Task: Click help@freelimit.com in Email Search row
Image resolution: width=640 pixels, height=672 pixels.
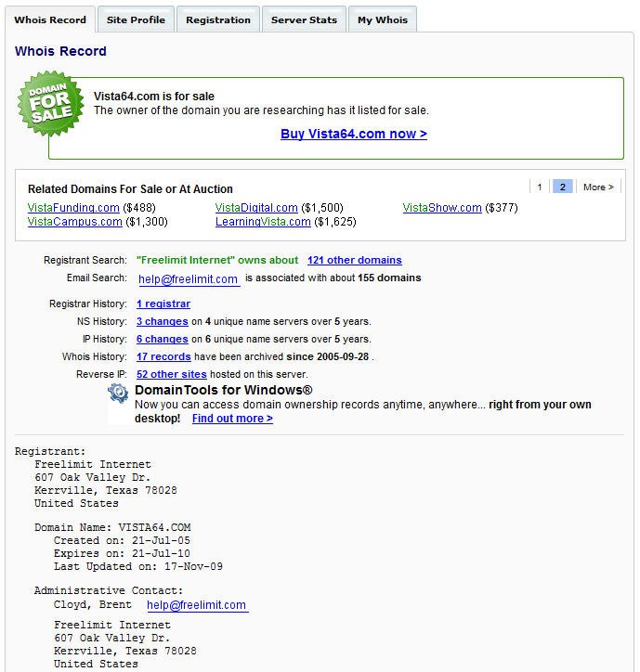Action: [188, 279]
